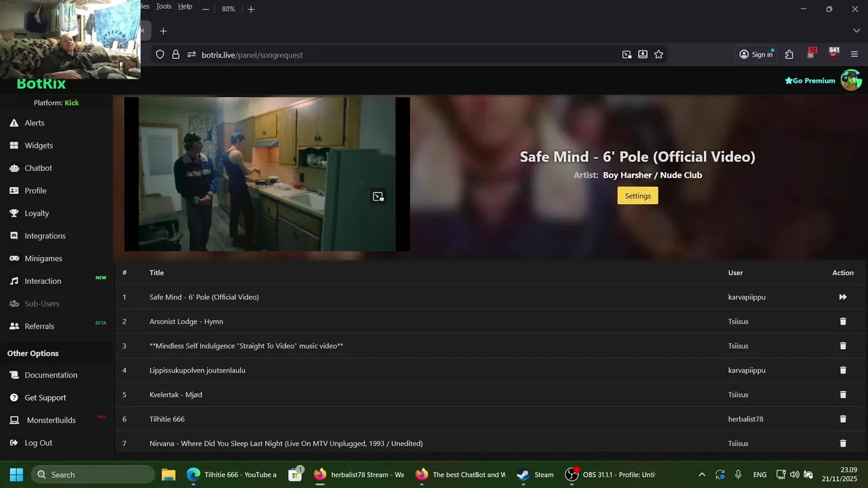Screen dimensions: 868x488
Task: Switch to herbalist78 Stream Firefox window
Action: click(359, 474)
